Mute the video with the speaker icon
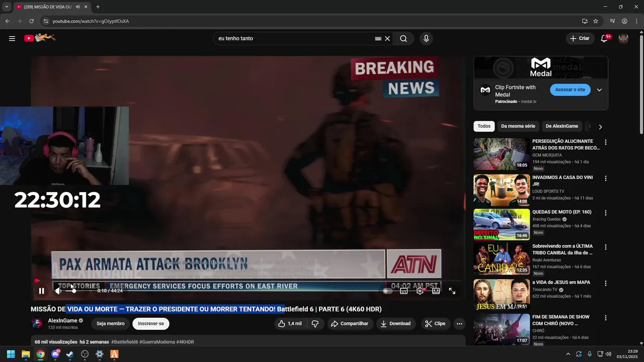Viewport: 644px width, 362px height. [58, 291]
